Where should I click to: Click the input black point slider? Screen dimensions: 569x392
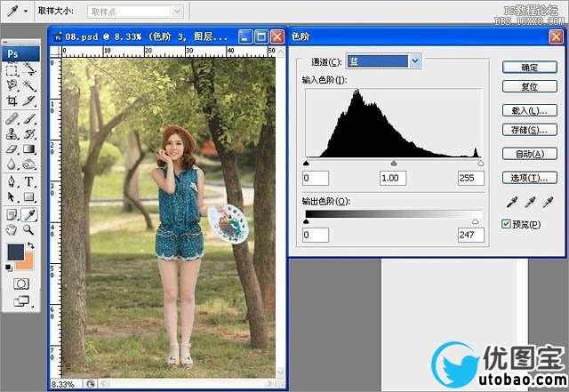click(306, 164)
